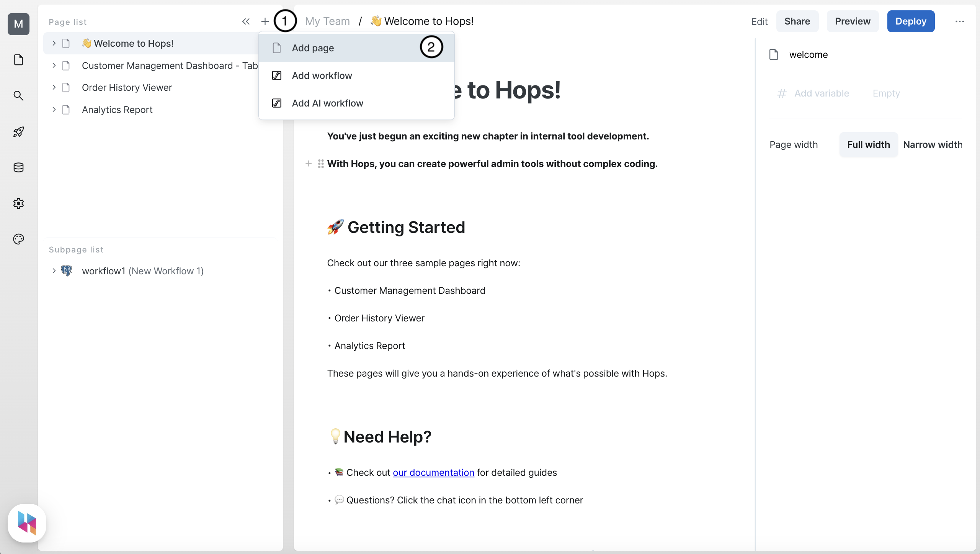Expand the Order History Viewer page tree
Image resolution: width=980 pixels, height=554 pixels.
tap(54, 87)
